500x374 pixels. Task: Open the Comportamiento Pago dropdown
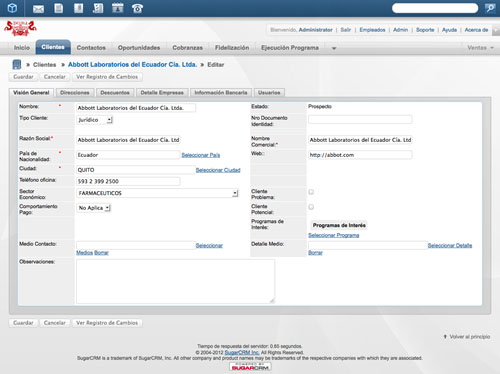click(x=93, y=208)
